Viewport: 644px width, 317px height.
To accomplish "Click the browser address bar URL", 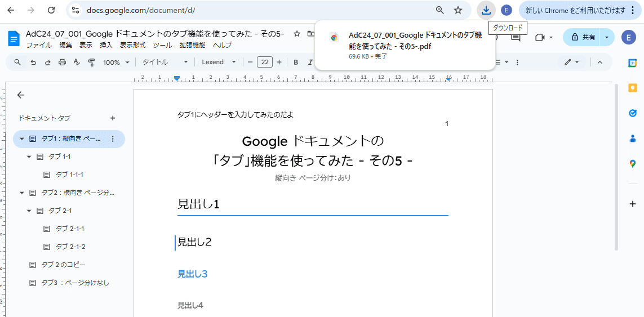I will tap(141, 10).
